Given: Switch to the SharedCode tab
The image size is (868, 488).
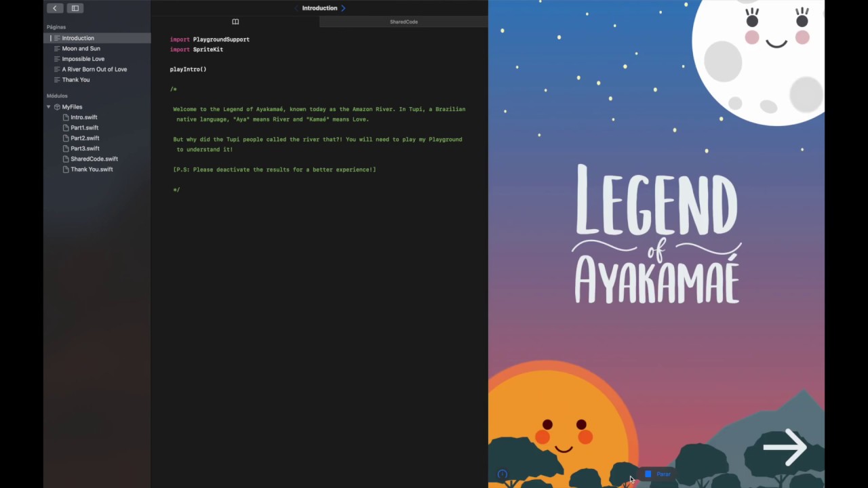Looking at the screenshot, I should 403,22.
